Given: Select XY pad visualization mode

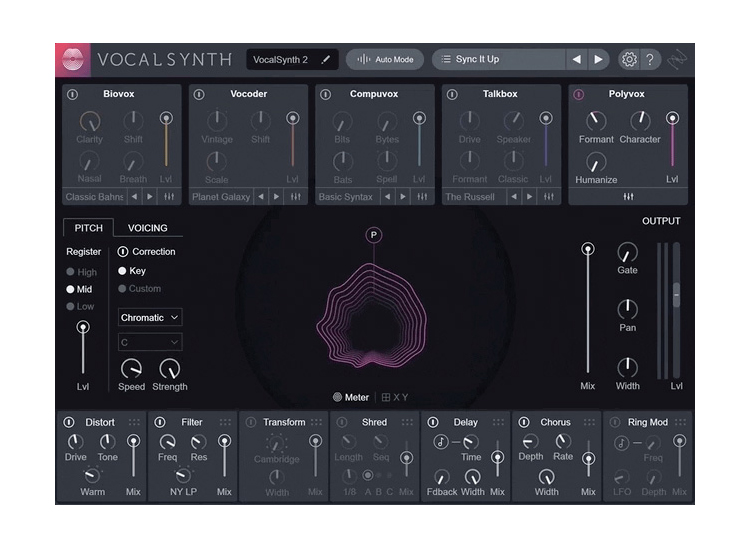Looking at the screenshot, I should tap(395, 398).
